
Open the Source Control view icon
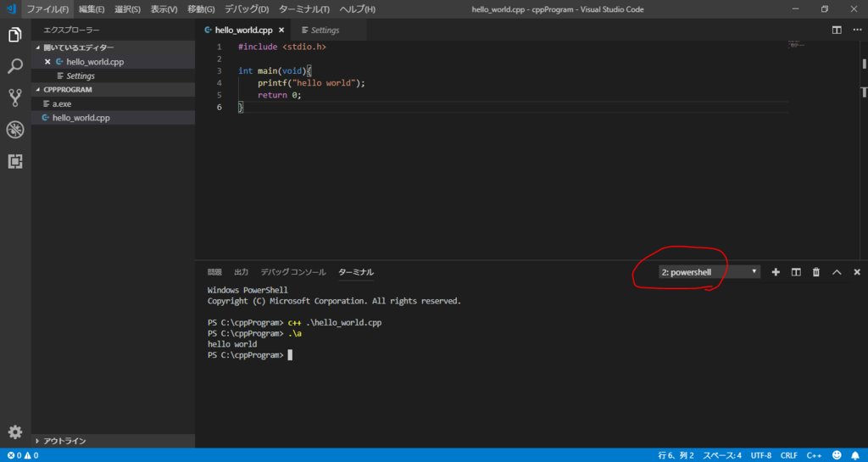pyautogui.click(x=15, y=98)
